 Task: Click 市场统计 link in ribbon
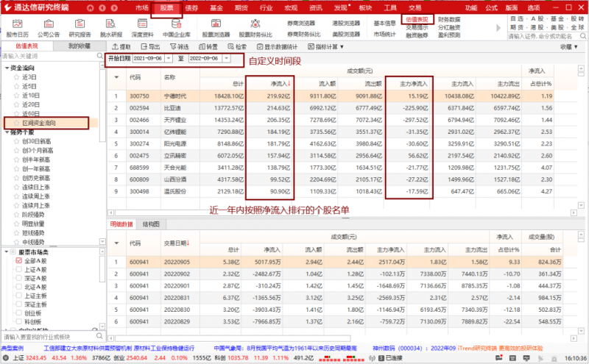384,34
